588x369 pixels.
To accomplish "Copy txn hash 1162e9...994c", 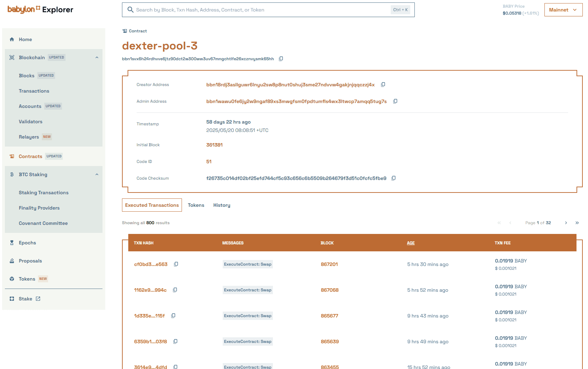I will pos(175,290).
